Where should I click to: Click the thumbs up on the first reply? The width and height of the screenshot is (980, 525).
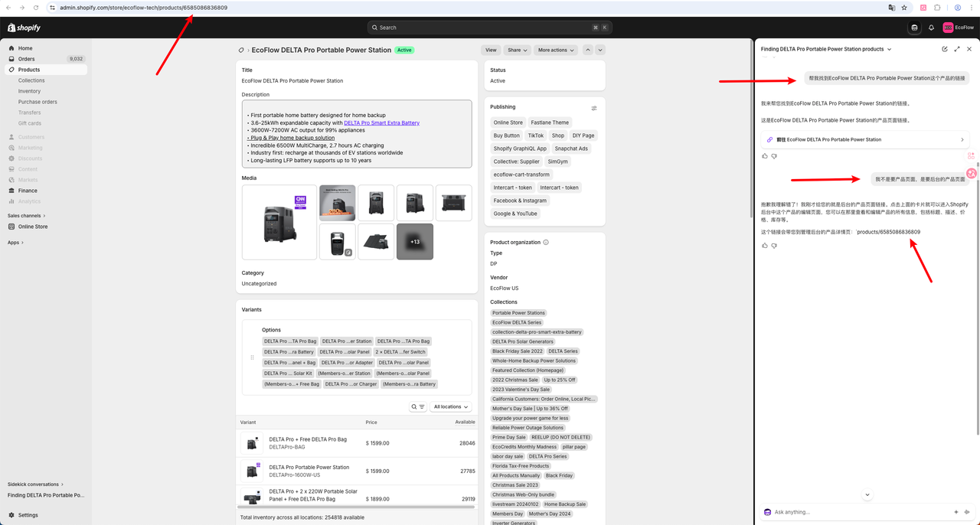[765, 156]
